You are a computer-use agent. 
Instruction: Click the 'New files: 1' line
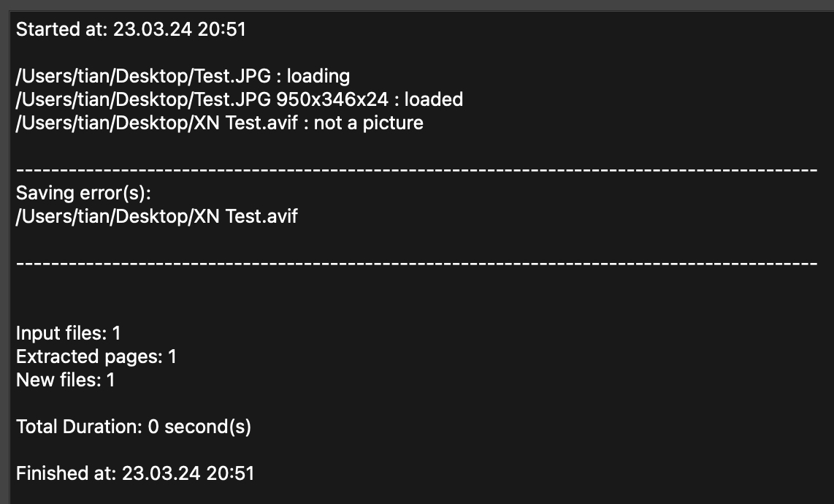[65, 380]
